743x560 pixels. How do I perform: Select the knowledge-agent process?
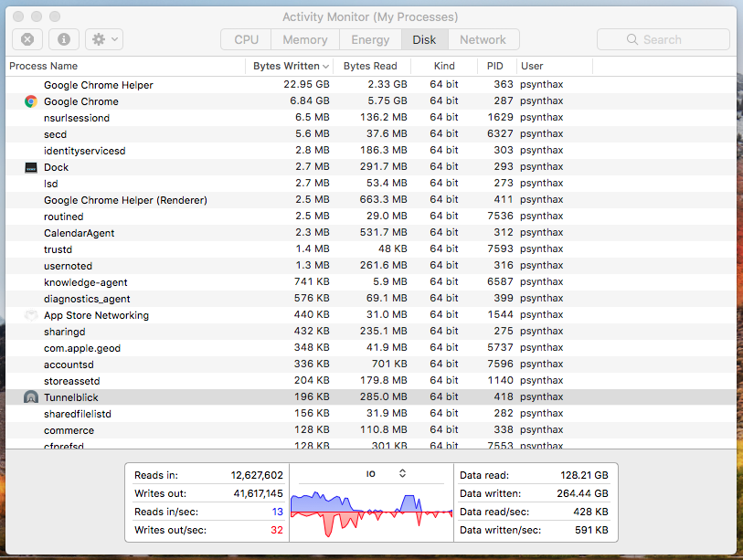(x=371, y=282)
